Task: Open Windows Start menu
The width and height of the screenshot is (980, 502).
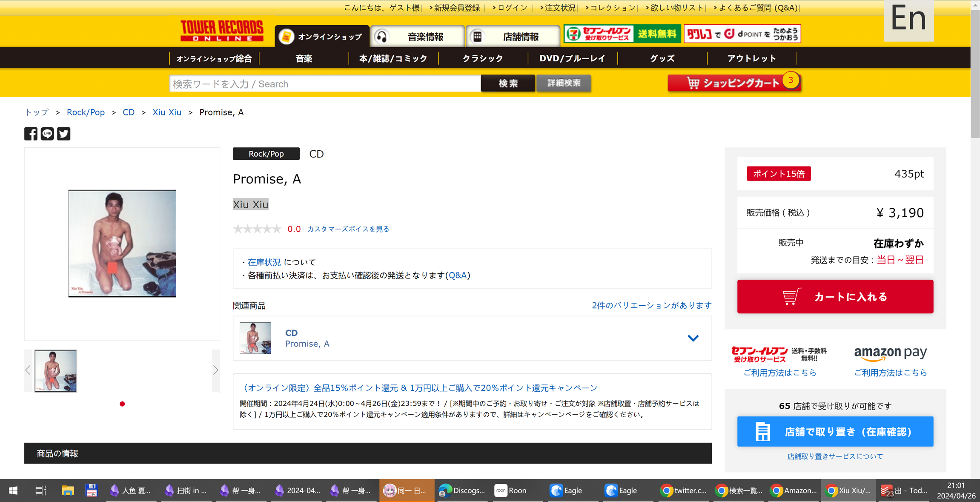Action: click(x=13, y=491)
